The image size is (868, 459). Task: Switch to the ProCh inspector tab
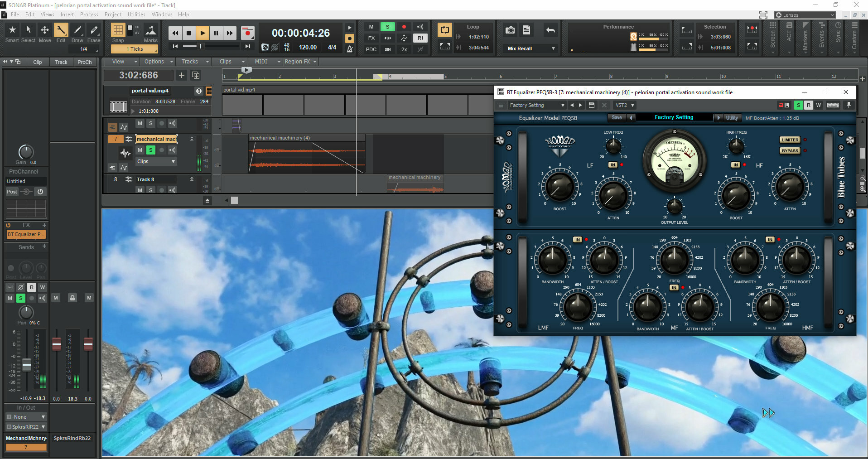[x=85, y=62]
